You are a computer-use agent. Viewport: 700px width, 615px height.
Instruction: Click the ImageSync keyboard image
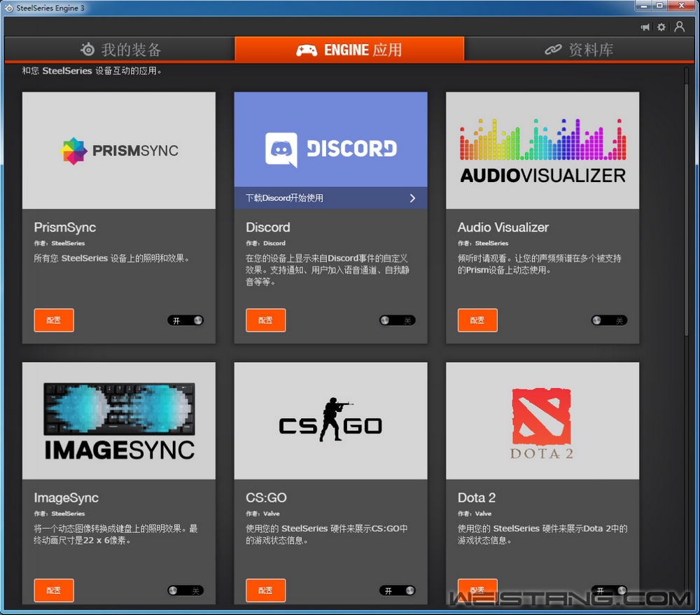click(119, 421)
